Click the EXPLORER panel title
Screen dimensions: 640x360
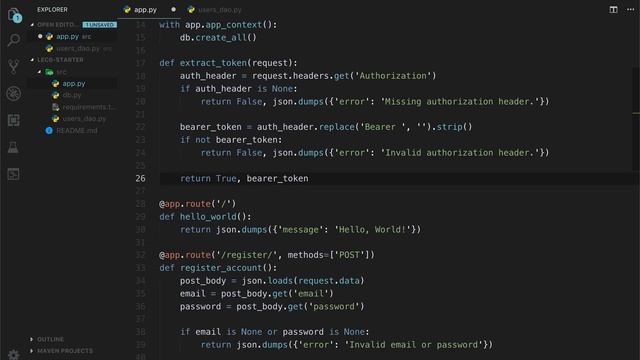pos(52,9)
